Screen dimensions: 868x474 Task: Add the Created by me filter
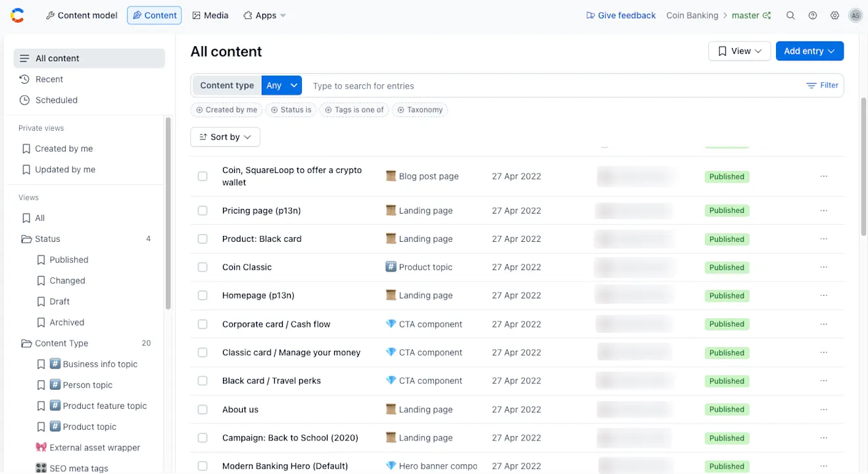coord(226,110)
